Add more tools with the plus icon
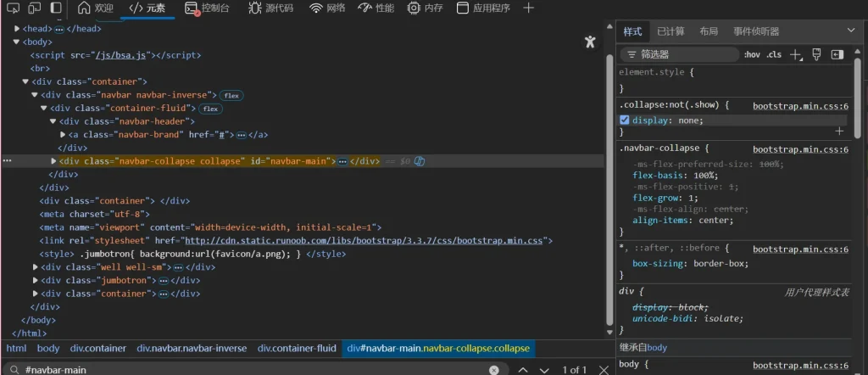Screen dimensions: 868x375 (529, 8)
